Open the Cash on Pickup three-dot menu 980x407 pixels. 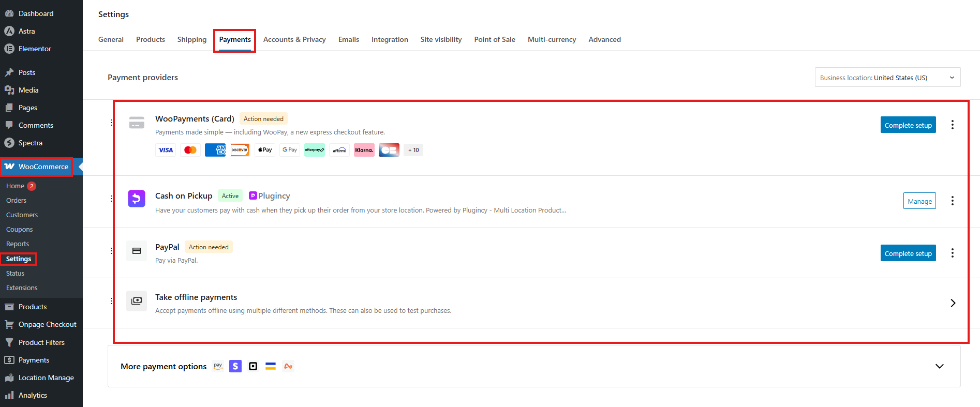952,201
